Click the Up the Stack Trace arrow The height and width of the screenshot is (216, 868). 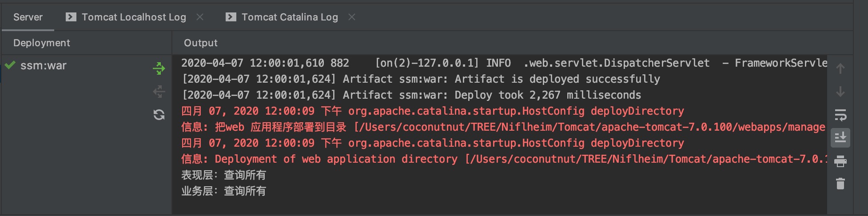tap(840, 68)
